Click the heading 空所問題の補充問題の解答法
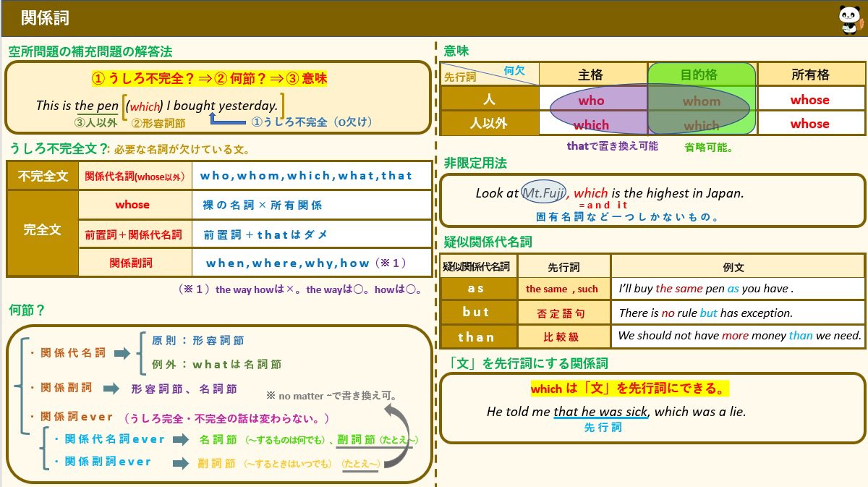868x487 pixels. click(90, 52)
